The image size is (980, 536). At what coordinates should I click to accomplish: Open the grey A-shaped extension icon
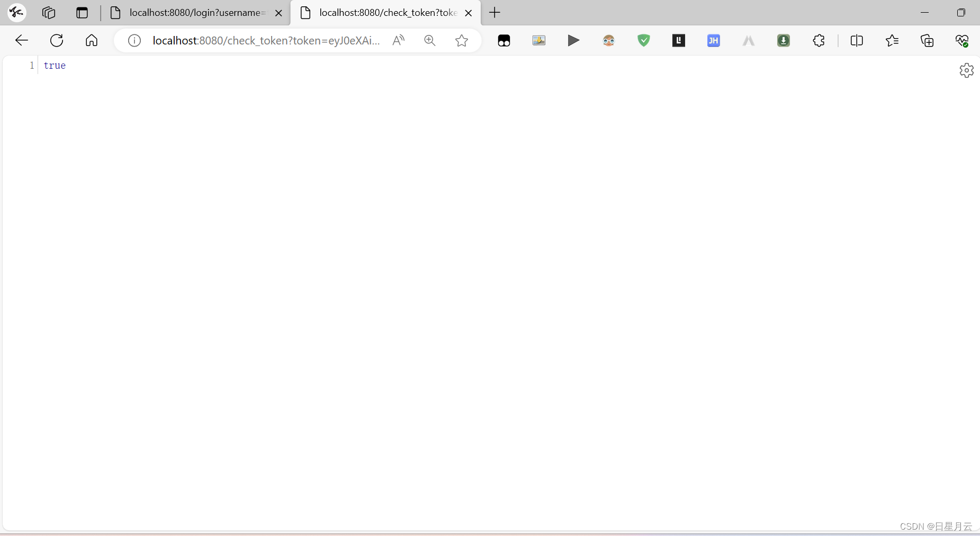tap(749, 40)
